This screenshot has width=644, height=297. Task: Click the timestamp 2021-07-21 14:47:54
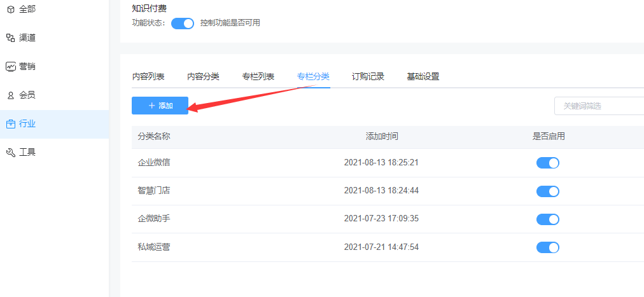pyautogui.click(x=382, y=247)
